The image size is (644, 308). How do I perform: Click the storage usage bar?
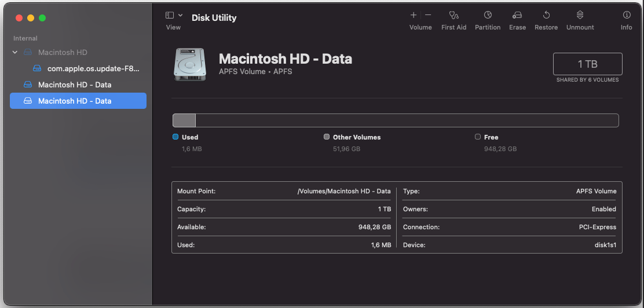396,120
